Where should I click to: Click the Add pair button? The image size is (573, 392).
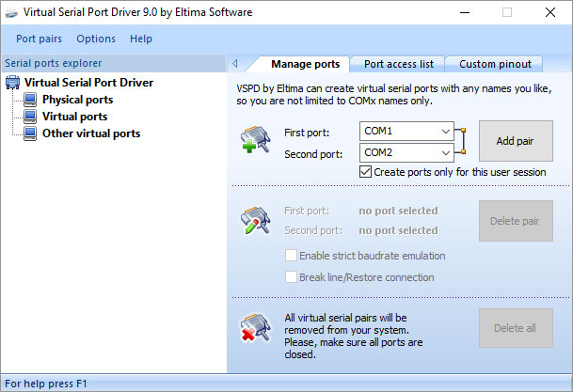click(x=516, y=141)
